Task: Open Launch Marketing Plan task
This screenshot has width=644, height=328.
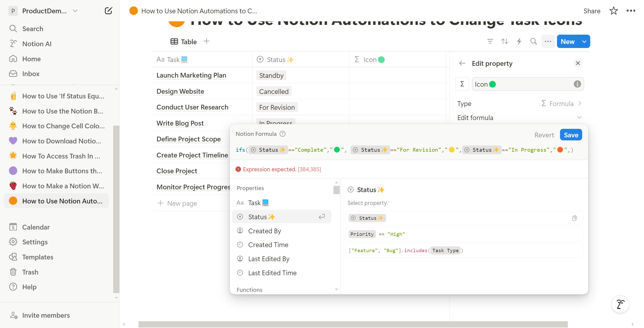Action: click(x=191, y=75)
